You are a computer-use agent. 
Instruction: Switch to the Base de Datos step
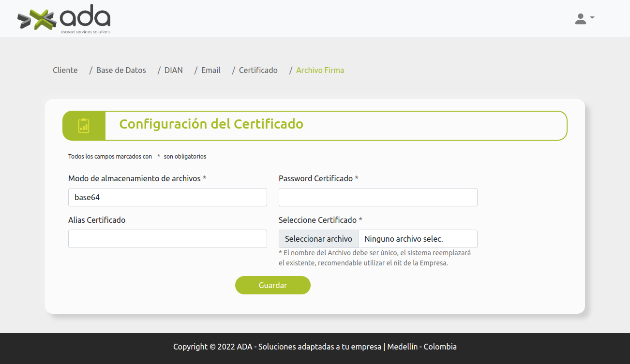pos(121,70)
